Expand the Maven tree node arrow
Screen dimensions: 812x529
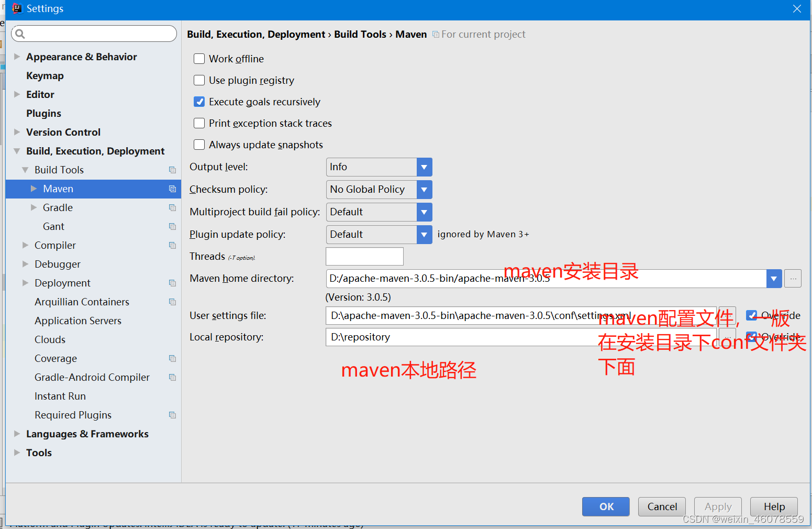click(x=34, y=189)
